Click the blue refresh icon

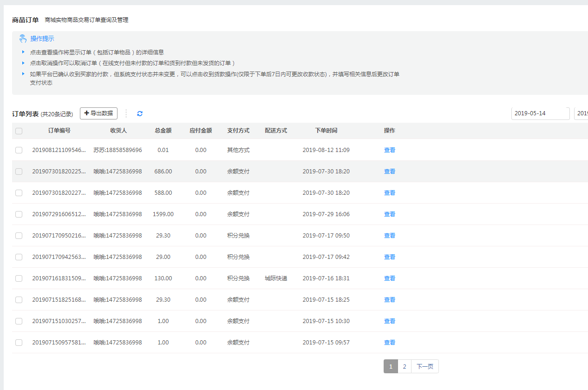pyautogui.click(x=140, y=113)
